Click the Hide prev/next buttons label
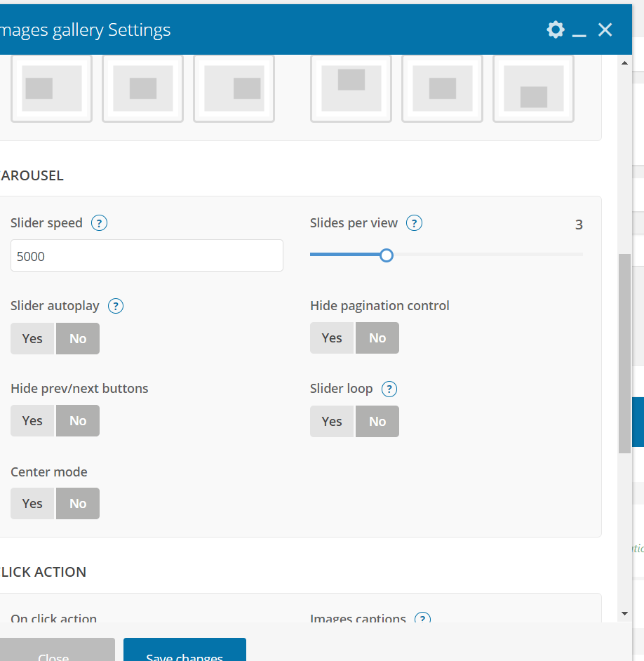This screenshot has height=661, width=644. click(x=79, y=388)
